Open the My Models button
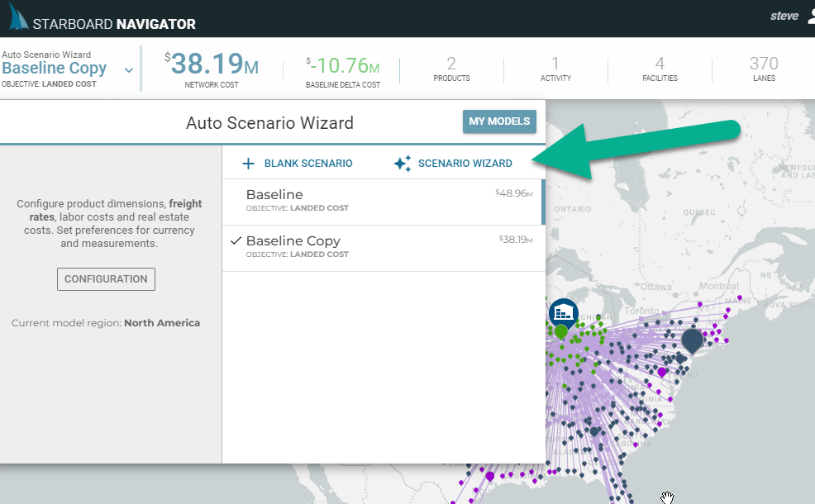 coord(499,121)
